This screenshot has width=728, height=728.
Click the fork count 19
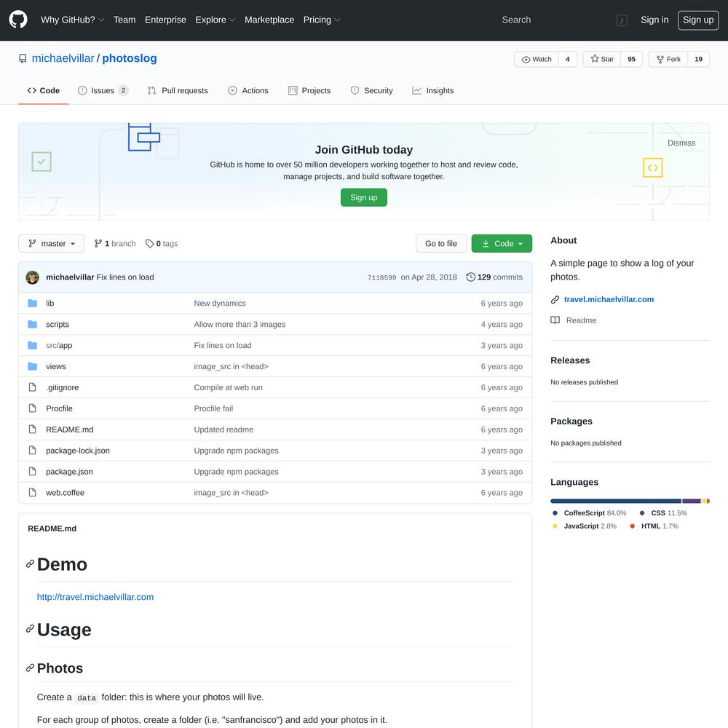tap(698, 59)
